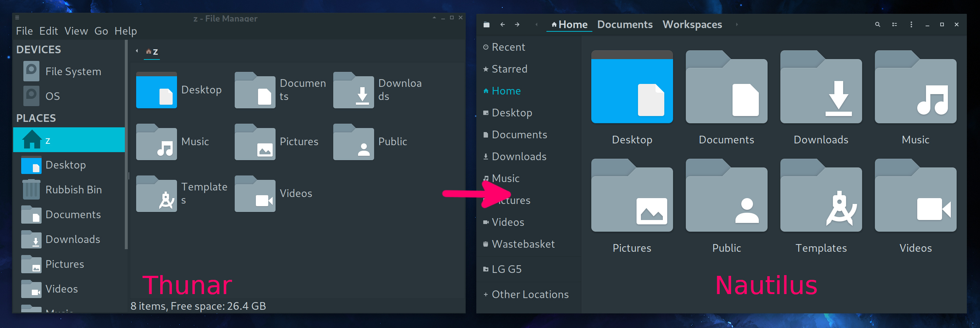This screenshot has height=328, width=980.
Task: Open Other Locations in Nautilus sidebar
Action: pyautogui.click(x=530, y=294)
